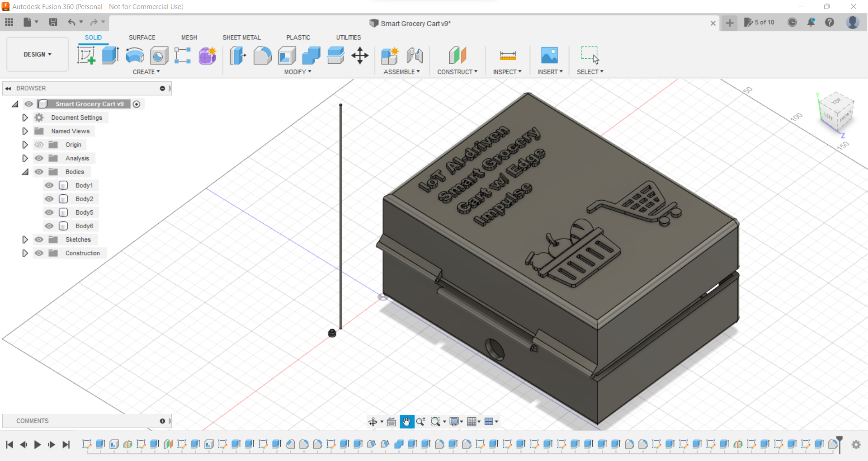Click the Look At icon in navigation bar
868x461 pixels.
click(x=392, y=422)
